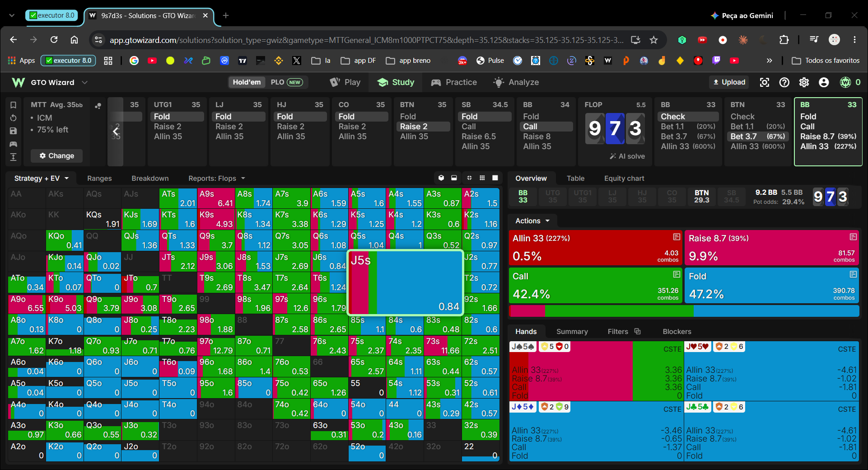The image size is (868, 470).
Task: Click the Change settings button
Action: pyautogui.click(x=56, y=156)
